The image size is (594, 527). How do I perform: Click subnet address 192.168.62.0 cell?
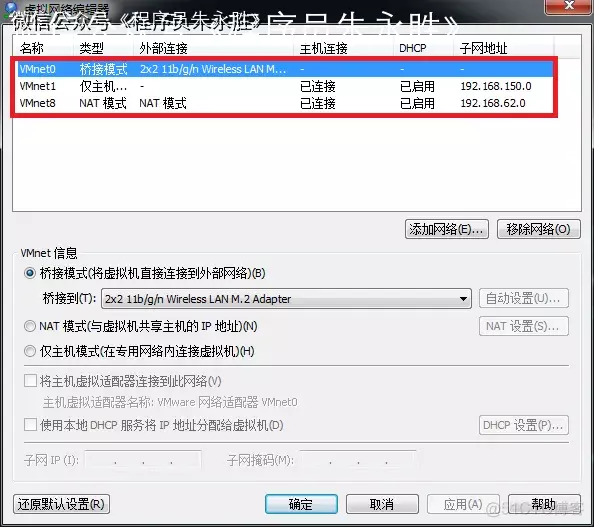pos(493,103)
